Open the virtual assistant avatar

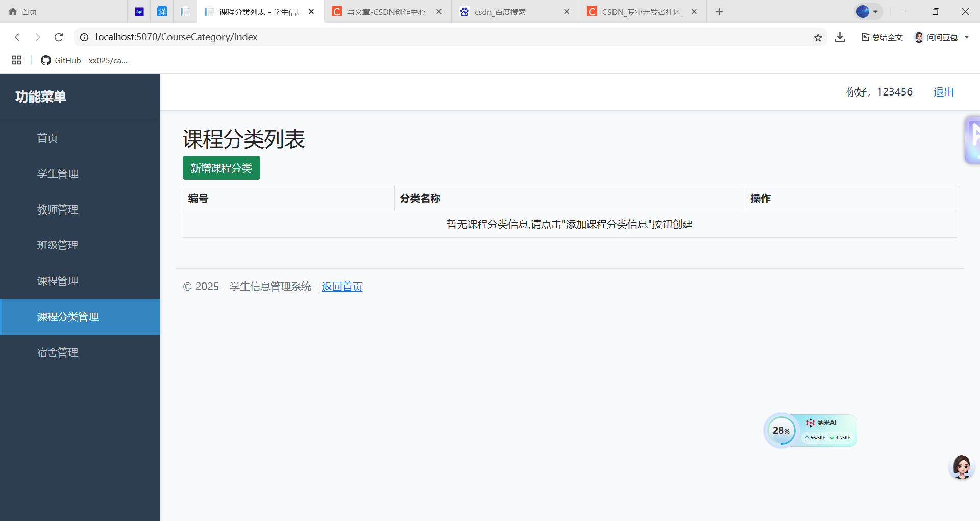962,466
